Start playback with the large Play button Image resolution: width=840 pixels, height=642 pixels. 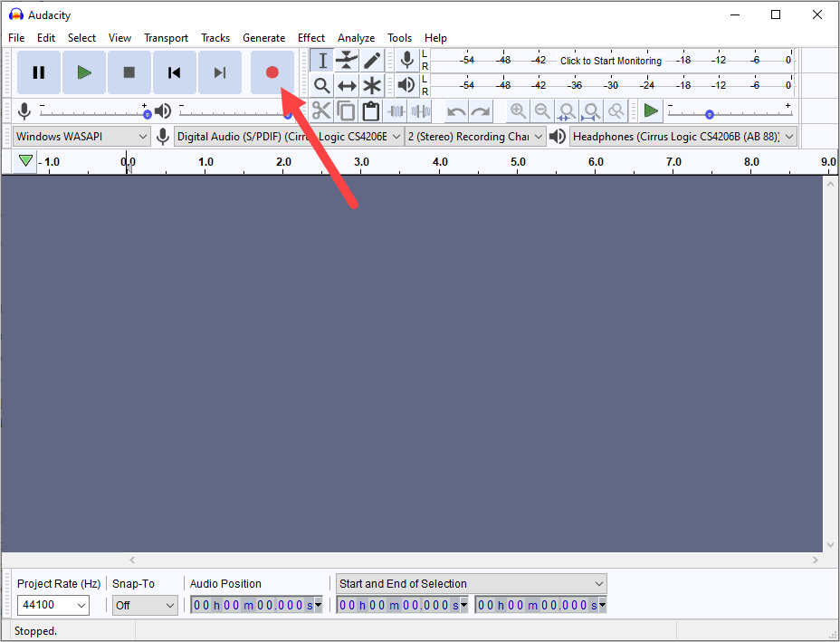[x=83, y=72]
